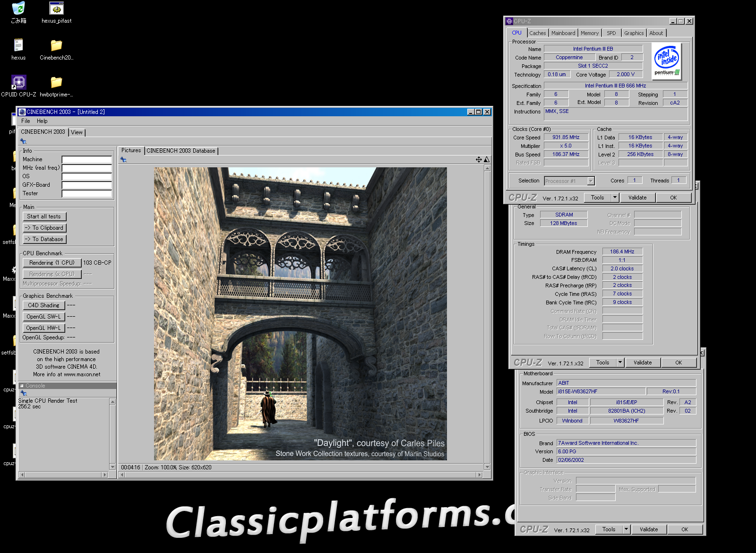
Task: Click the MHz (real freq.) input field
Action: pos(87,168)
